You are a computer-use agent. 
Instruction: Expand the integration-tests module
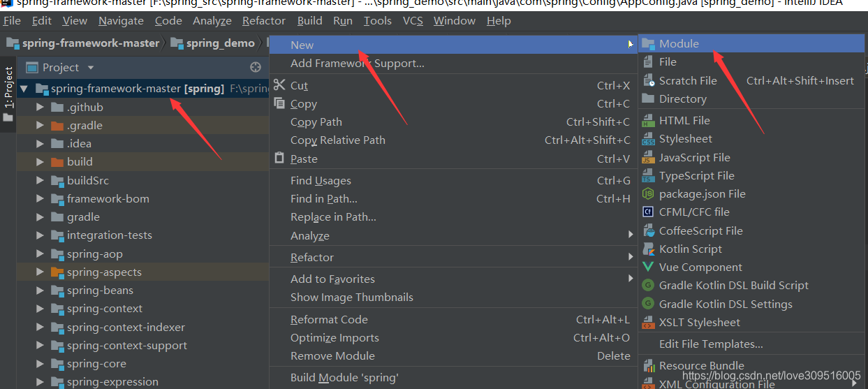click(x=40, y=235)
